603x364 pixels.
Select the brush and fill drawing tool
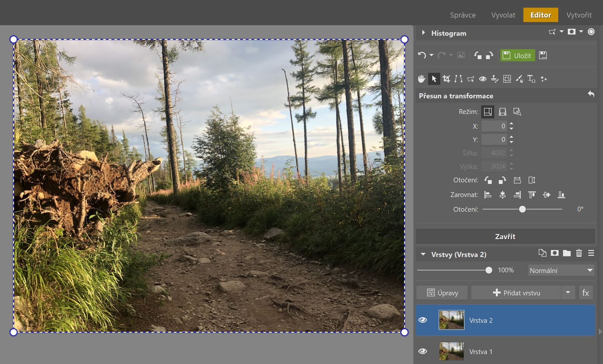[519, 79]
